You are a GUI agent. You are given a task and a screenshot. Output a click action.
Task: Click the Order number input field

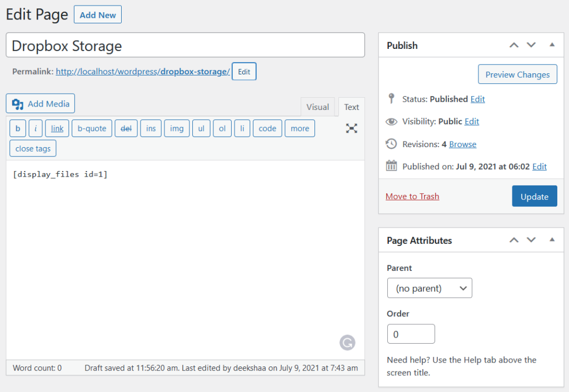click(411, 334)
